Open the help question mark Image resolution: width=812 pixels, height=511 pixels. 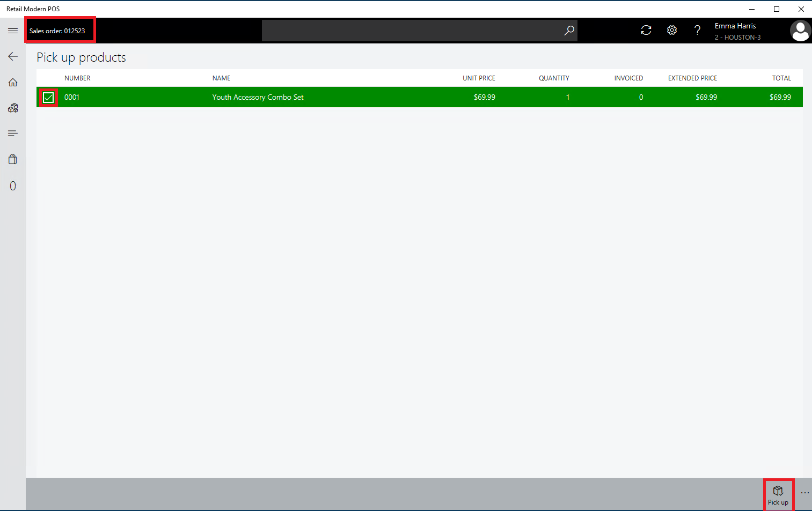pos(698,31)
